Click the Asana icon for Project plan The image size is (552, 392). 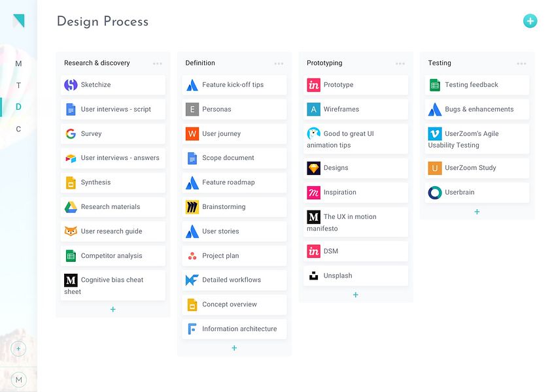tap(192, 256)
